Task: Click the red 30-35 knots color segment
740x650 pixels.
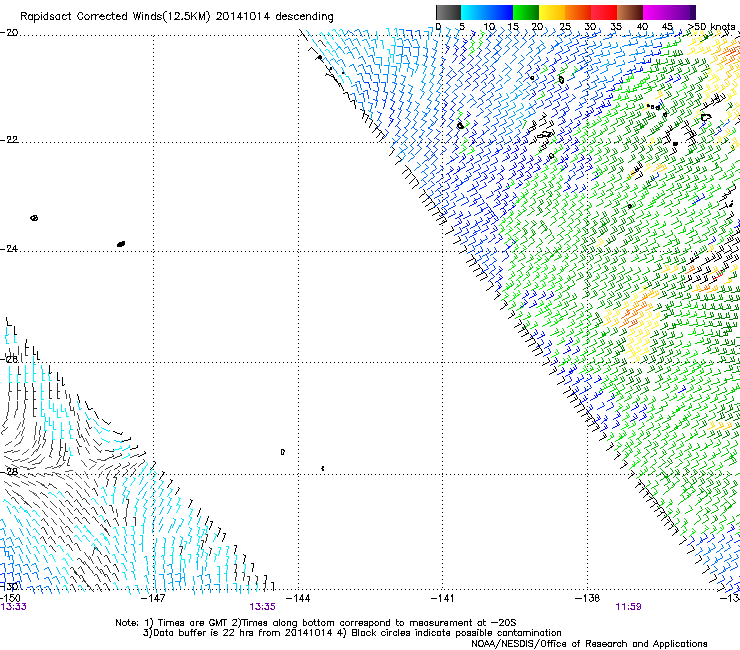Action: [x=604, y=12]
